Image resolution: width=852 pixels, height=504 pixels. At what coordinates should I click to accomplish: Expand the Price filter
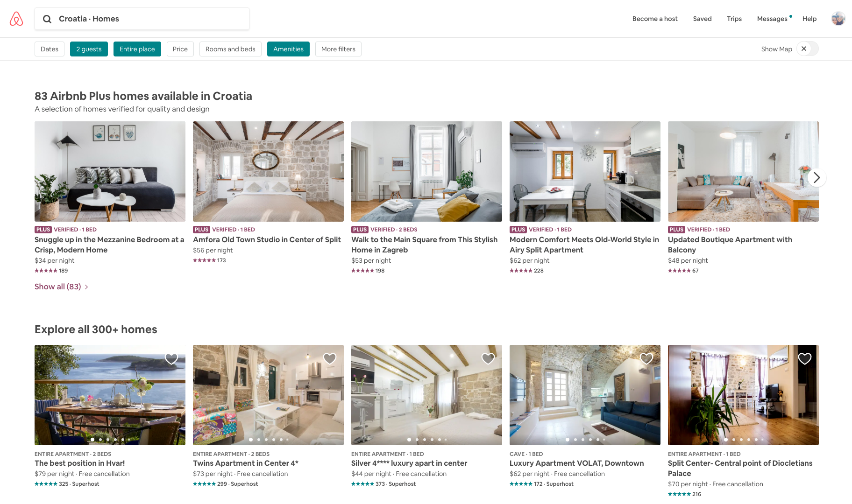pos(180,49)
